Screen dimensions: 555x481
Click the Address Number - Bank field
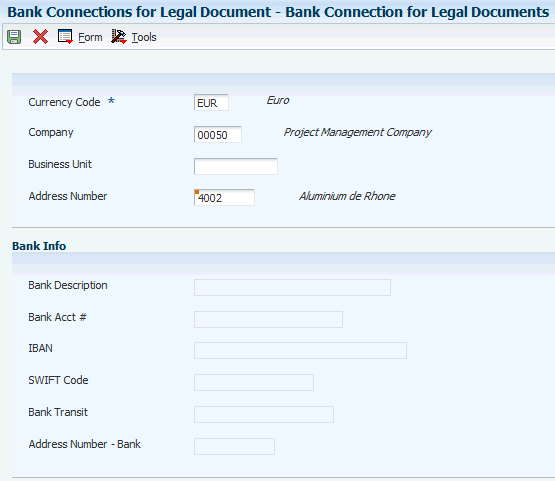tap(234, 446)
